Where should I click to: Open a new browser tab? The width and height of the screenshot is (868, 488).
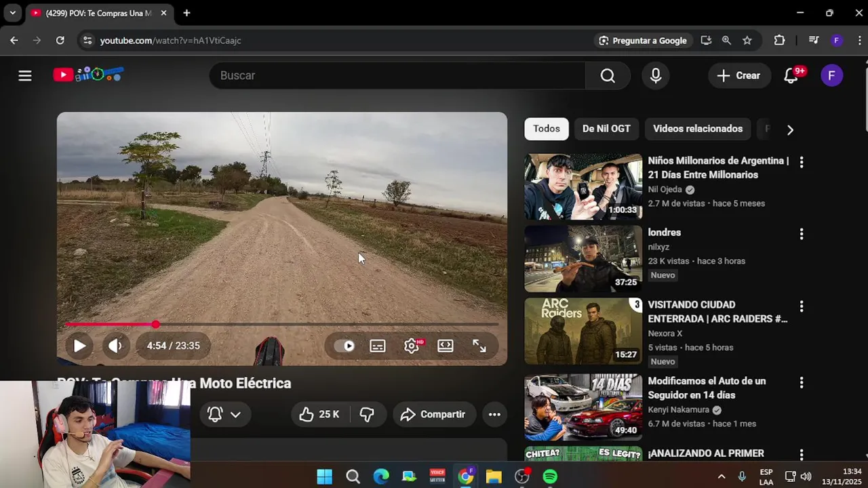(186, 13)
